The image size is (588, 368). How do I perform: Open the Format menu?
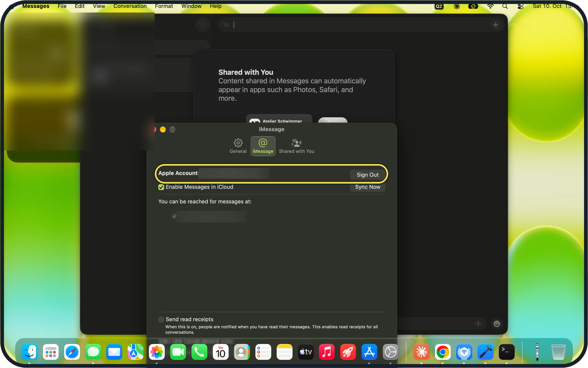pyautogui.click(x=164, y=6)
